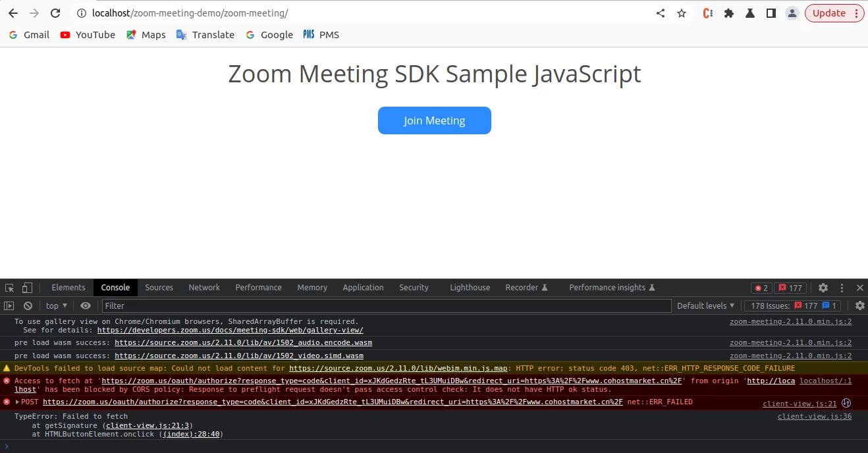View site information icon in address bar
Screen dimensions: 868x453
point(82,13)
